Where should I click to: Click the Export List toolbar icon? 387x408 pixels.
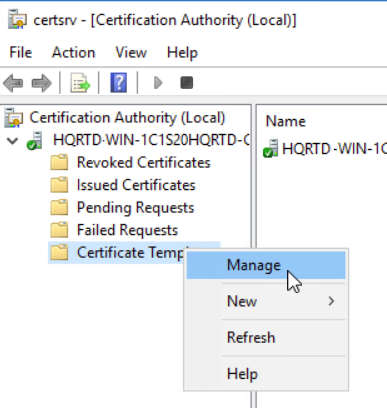(80, 83)
